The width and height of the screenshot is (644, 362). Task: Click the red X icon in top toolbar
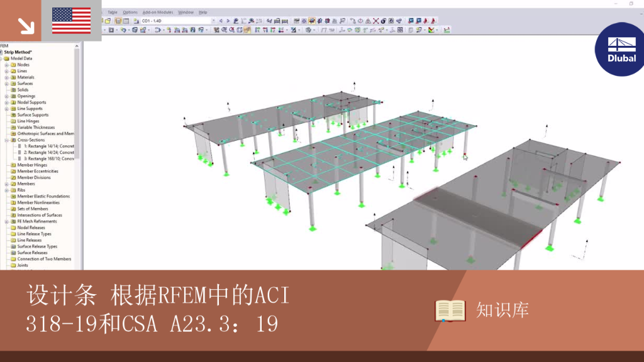376,21
